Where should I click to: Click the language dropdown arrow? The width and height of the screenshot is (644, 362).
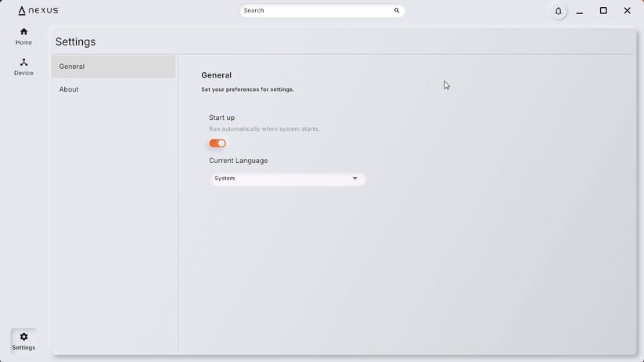pos(354,179)
